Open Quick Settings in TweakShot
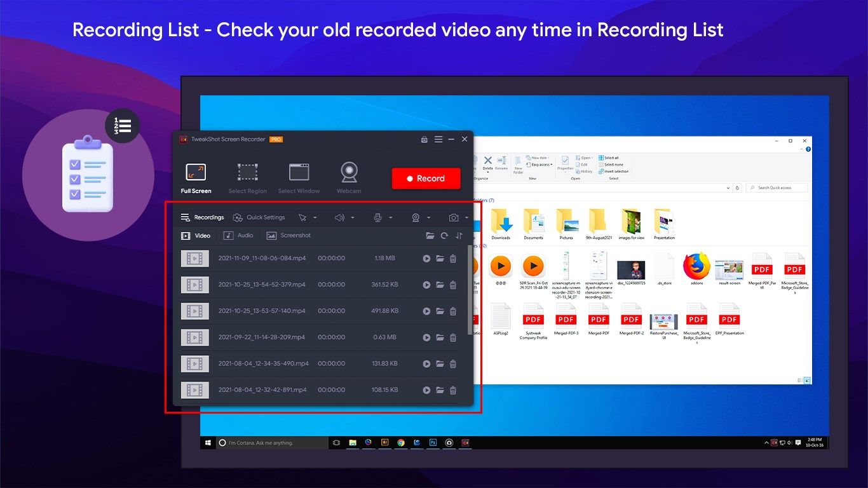Image resolution: width=868 pixels, height=488 pixels. [259, 217]
